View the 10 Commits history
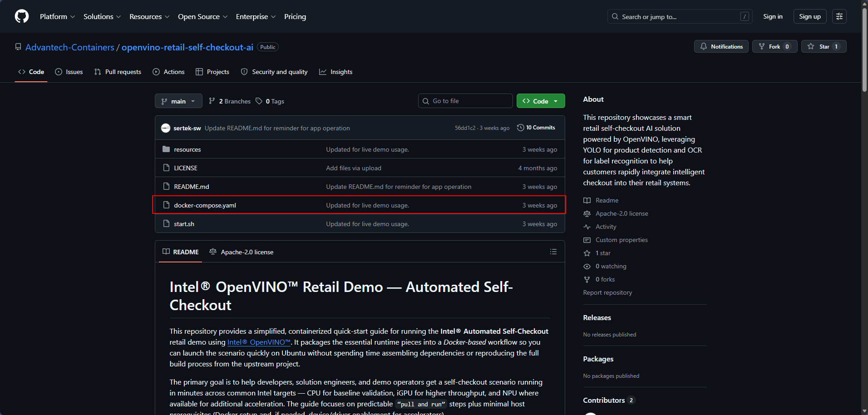Viewport: 868px width, 415px height. 536,128
